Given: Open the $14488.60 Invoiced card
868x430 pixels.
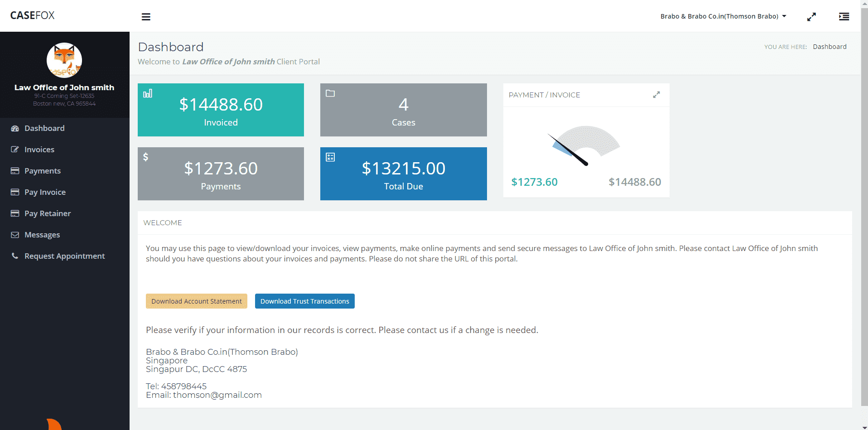Looking at the screenshot, I should pyautogui.click(x=221, y=110).
